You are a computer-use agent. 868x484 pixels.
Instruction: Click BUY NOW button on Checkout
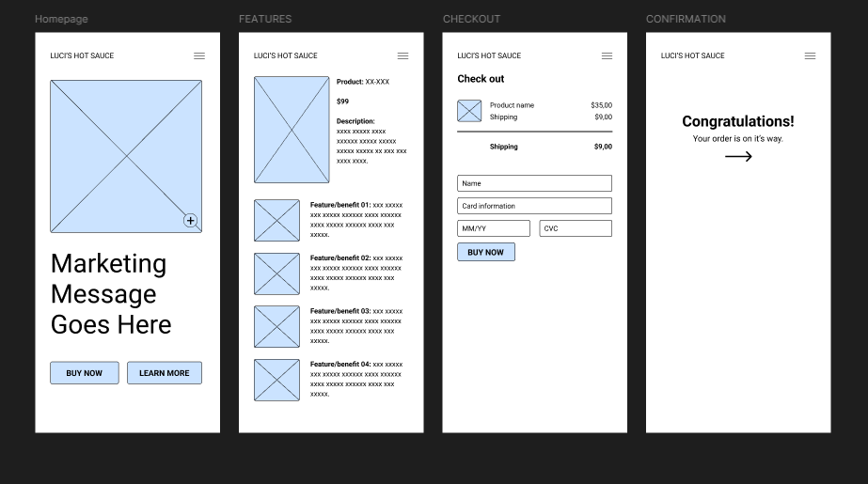486,252
